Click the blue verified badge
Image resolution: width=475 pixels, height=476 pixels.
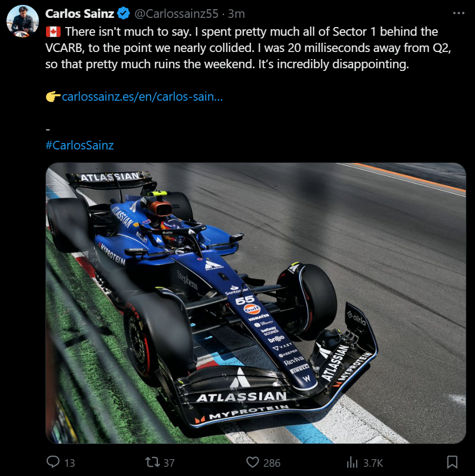123,14
